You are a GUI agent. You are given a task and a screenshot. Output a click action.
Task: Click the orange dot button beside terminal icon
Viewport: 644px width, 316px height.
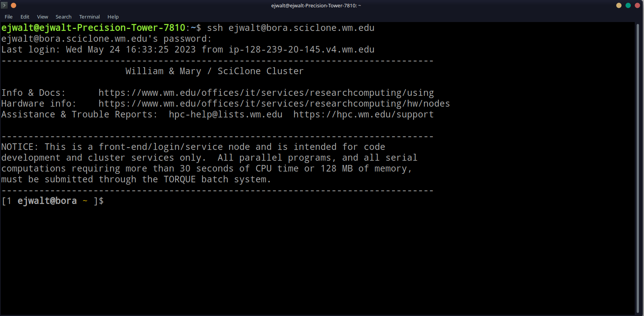pos(14,5)
